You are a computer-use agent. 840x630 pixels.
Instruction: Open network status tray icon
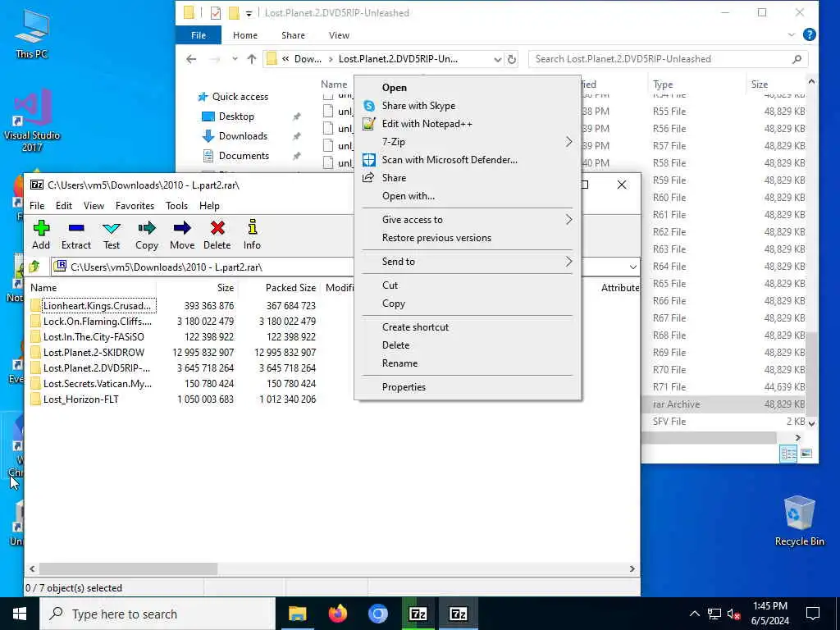pos(714,614)
